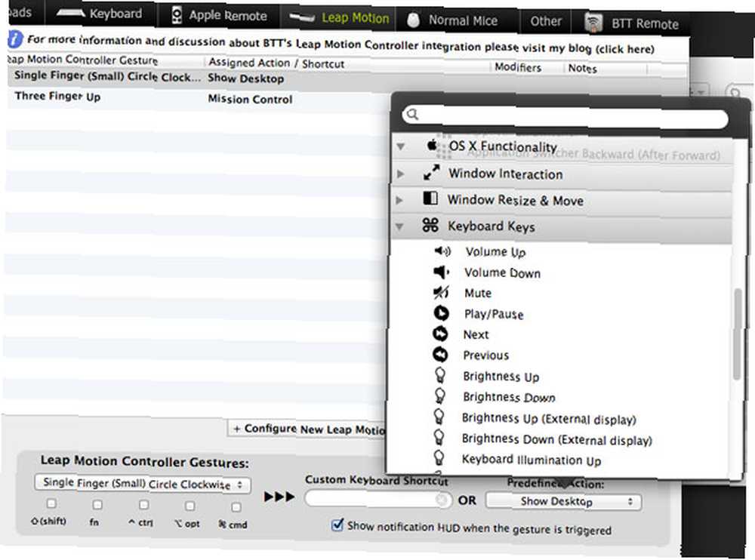Click bulb icon for Brightness Down (External display)
This screenshot has width=755, height=560.
coord(439,438)
